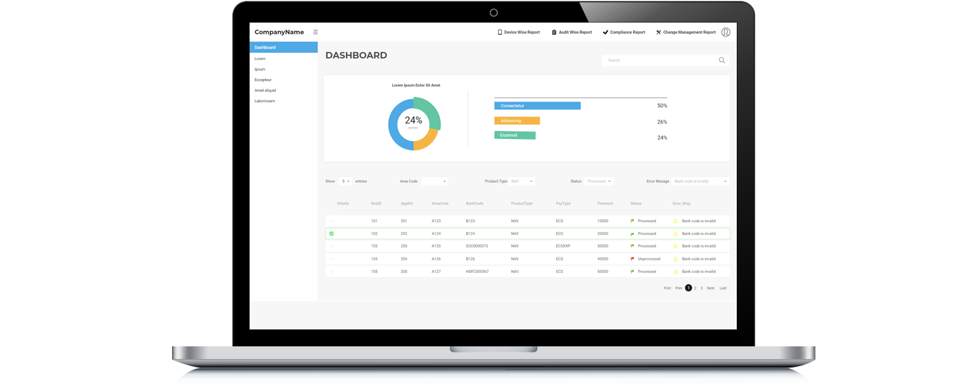Click the yellow warning icon in row 101

pos(675,221)
